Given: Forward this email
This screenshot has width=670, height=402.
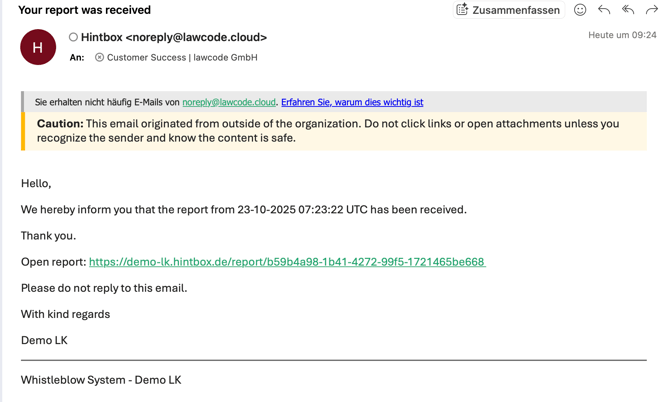Looking at the screenshot, I should [x=652, y=10].
